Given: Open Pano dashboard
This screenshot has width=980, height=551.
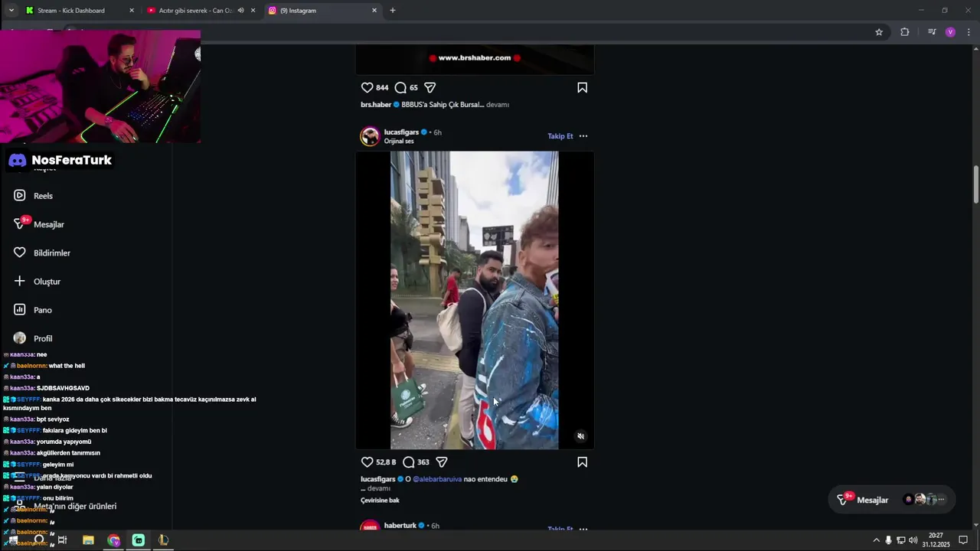Looking at the screenshot, I should click(x=33, y=310).
